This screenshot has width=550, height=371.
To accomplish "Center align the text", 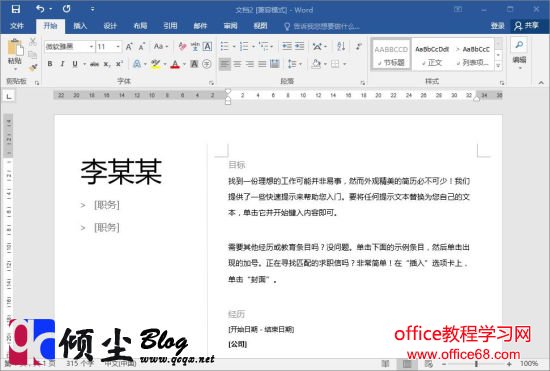I will coord(237,64).
